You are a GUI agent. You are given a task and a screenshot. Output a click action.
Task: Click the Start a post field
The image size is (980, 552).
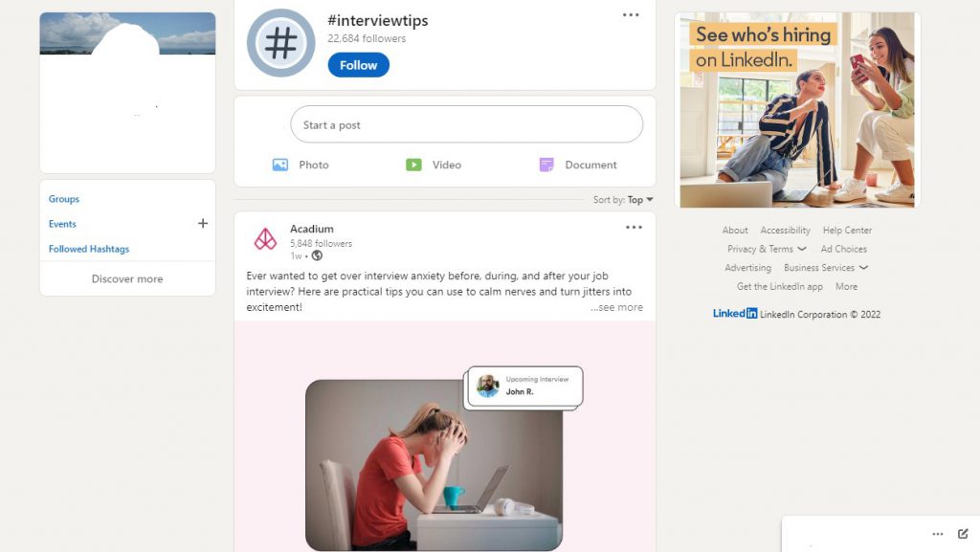[466, 124]
